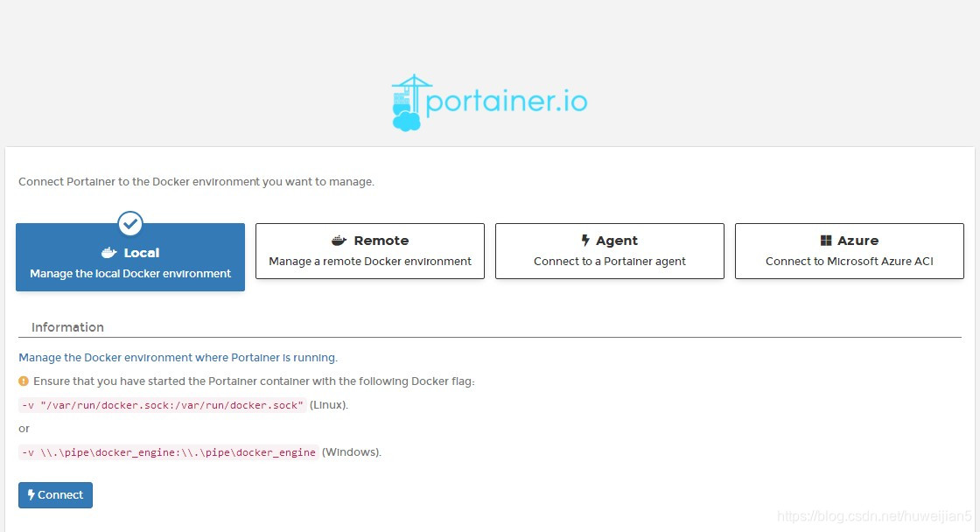980x532 pixels.
Task: Click 'Connect Portainer to the Docker environment' text
Action: coord(196,182)
